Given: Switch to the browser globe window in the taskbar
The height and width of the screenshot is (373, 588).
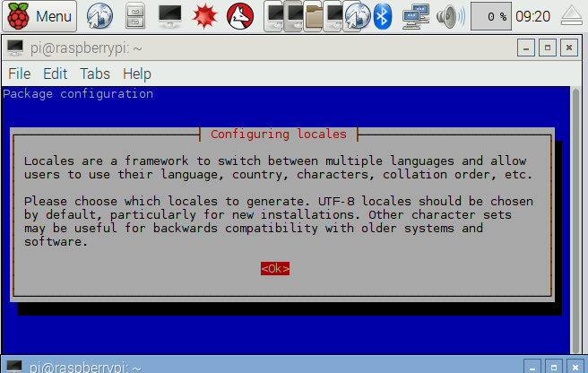Looking at the screenshot, I should point(357,16).
